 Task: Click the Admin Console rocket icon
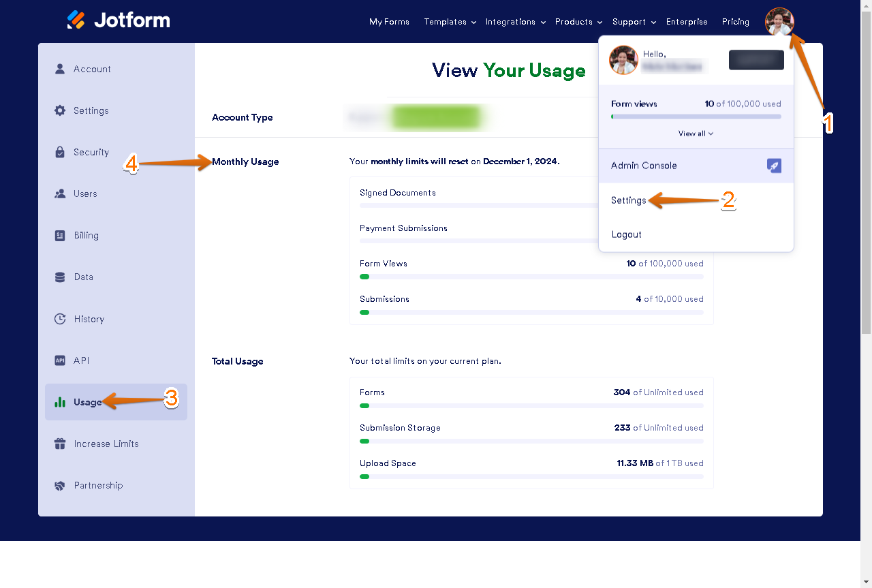[x=774, y=166]
